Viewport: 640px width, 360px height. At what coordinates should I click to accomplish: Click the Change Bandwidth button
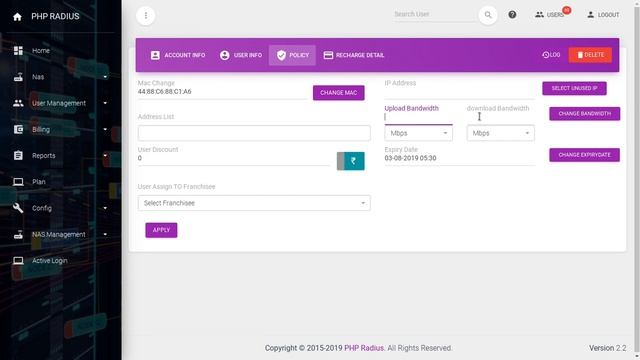584,113
